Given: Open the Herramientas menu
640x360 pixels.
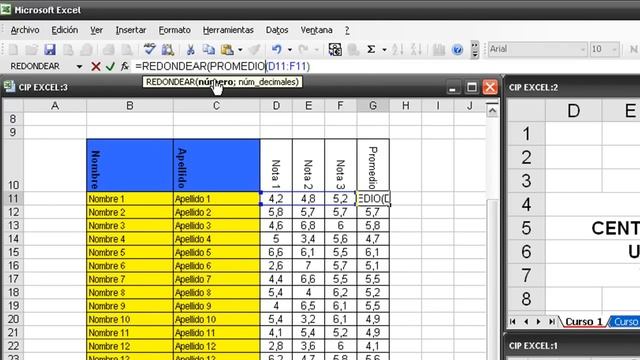Looking at the screenshot, I should tap(228, 30).
